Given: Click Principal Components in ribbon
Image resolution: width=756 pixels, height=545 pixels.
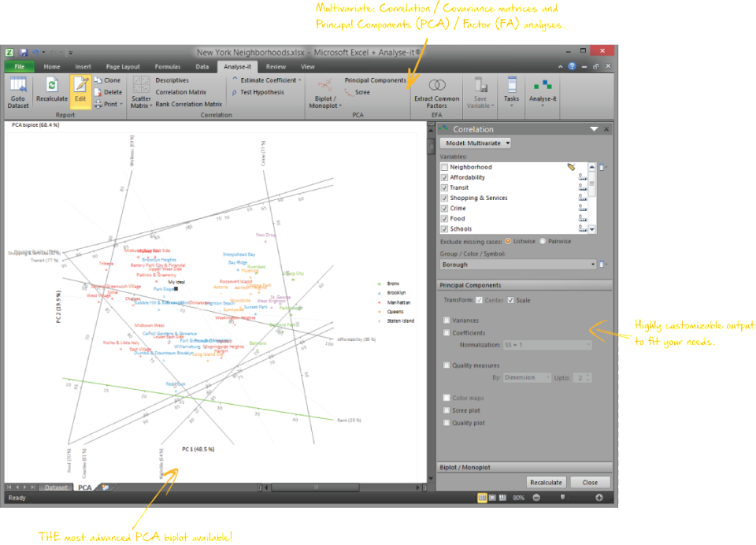Looking at the screenshot, I should (x=375, y=80).
